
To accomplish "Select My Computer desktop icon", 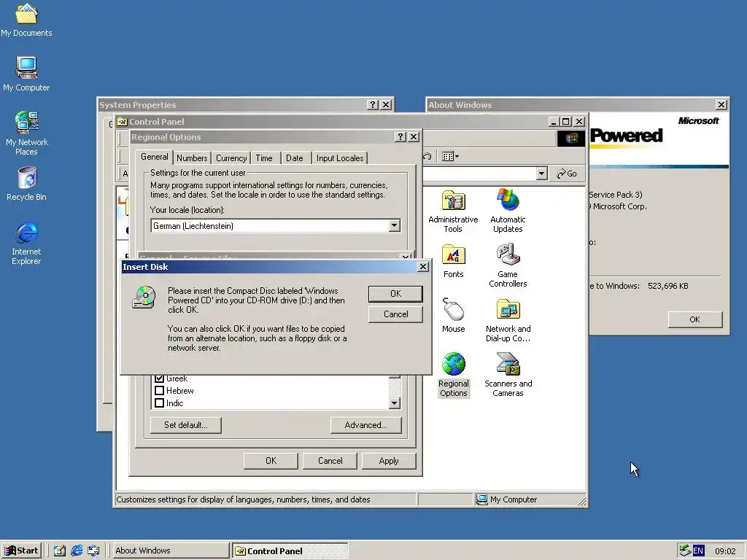I will click(x=26, y=74).
